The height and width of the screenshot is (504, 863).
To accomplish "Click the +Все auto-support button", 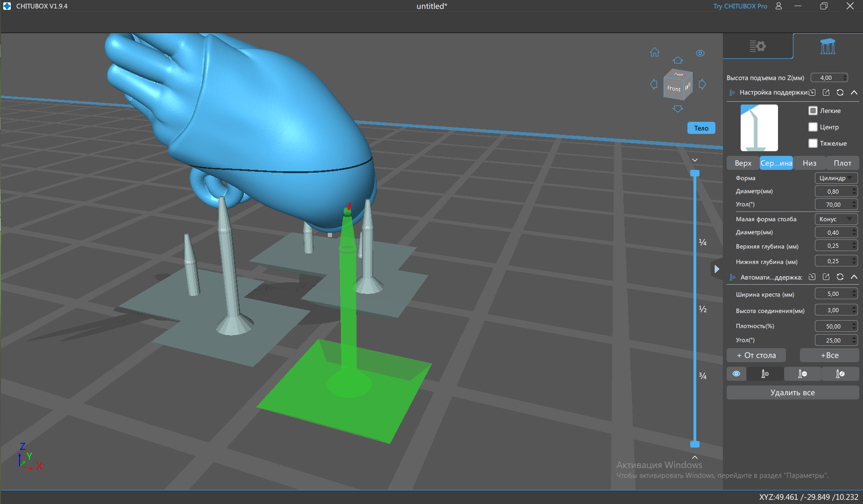I will [829, 356].
